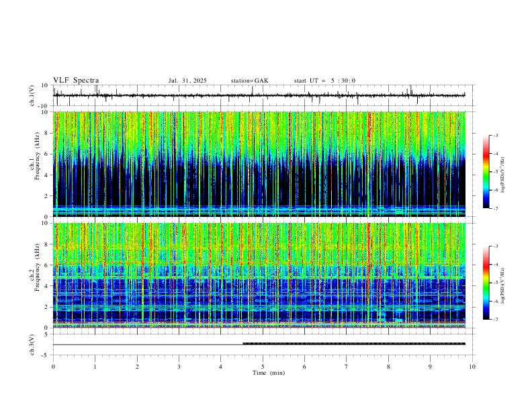Click time axis tick label "0"
This screenshot has height=411, width=532.
(x=53, y=367)
